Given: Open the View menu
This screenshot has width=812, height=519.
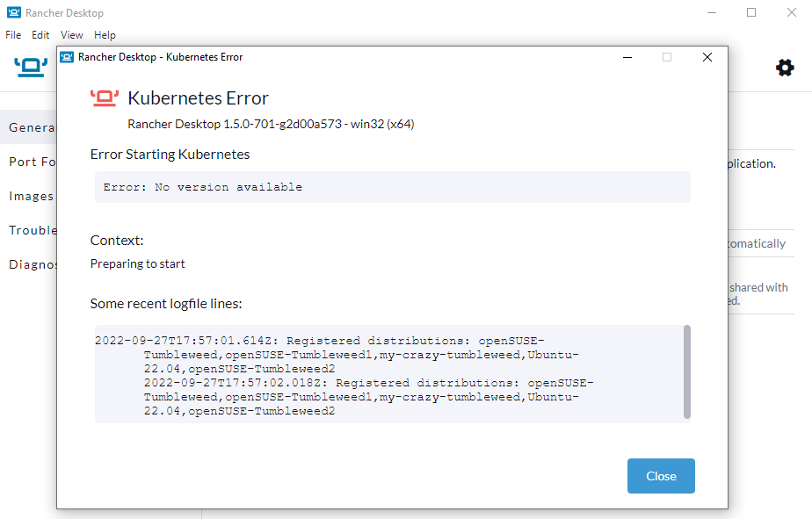Looking at the screenshot, I should (71, 35).
